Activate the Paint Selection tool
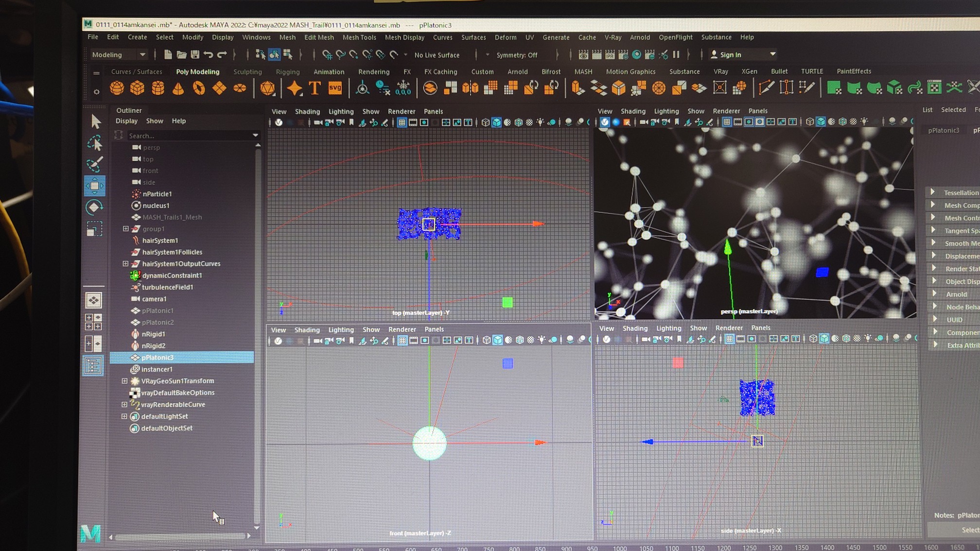Screen dimensions: 980x551 pyautogui.click(x=95, y=164)
